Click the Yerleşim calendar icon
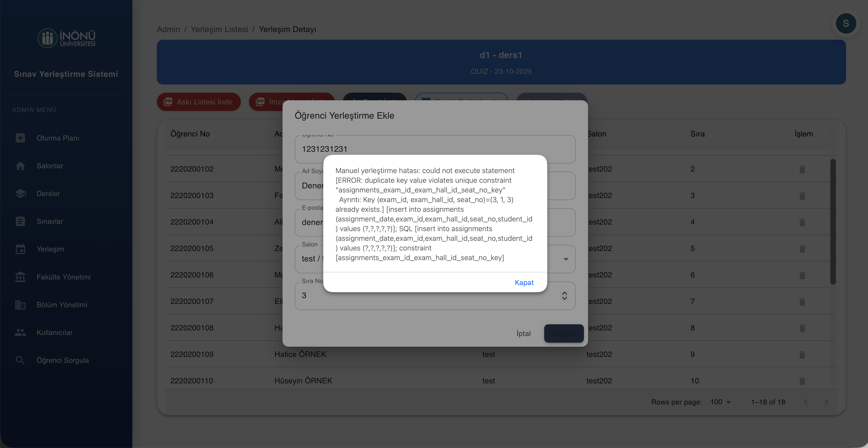 (20, 249)
